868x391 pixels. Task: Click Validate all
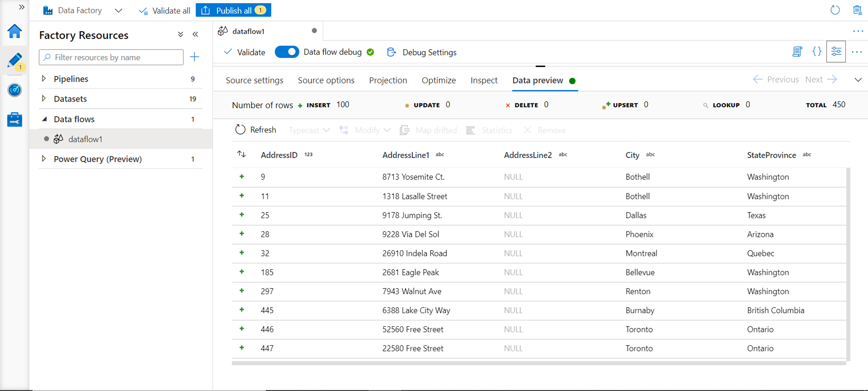click(164, 10)
